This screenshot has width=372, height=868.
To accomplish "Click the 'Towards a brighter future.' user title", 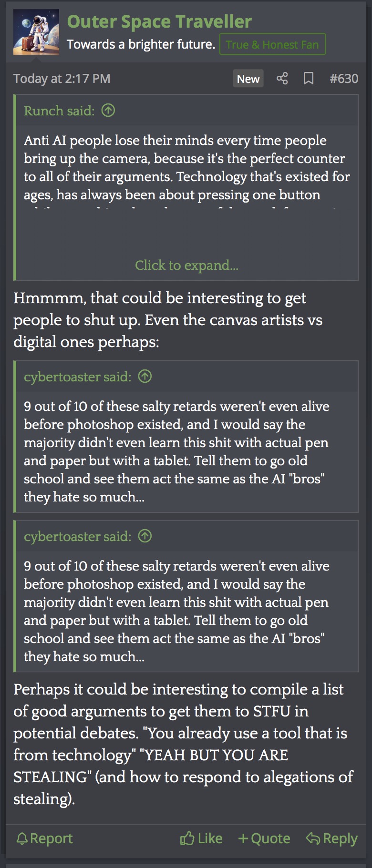I will click(141, 44).
